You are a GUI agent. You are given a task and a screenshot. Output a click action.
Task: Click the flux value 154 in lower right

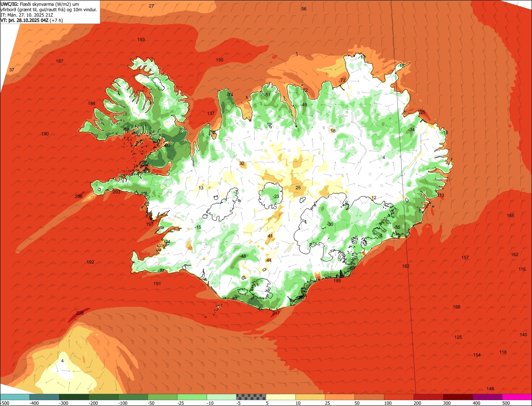coord(477,355)
